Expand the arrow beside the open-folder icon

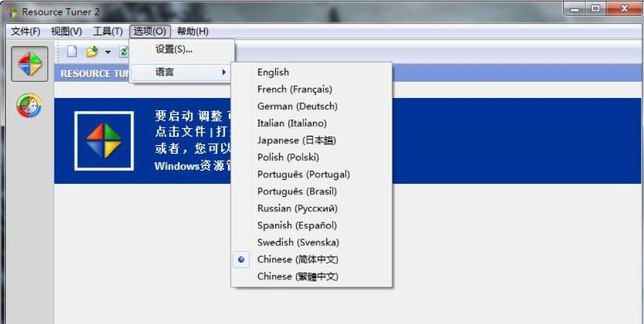108,52
